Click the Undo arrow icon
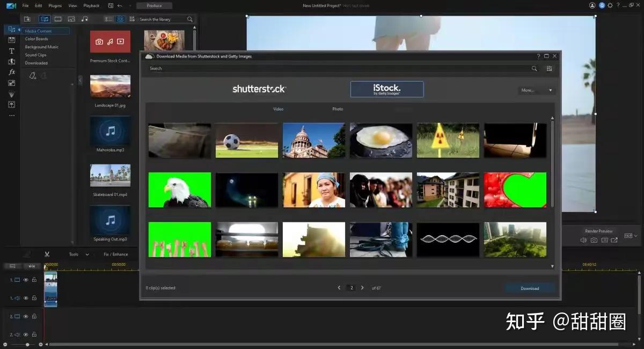 (119, 5)
